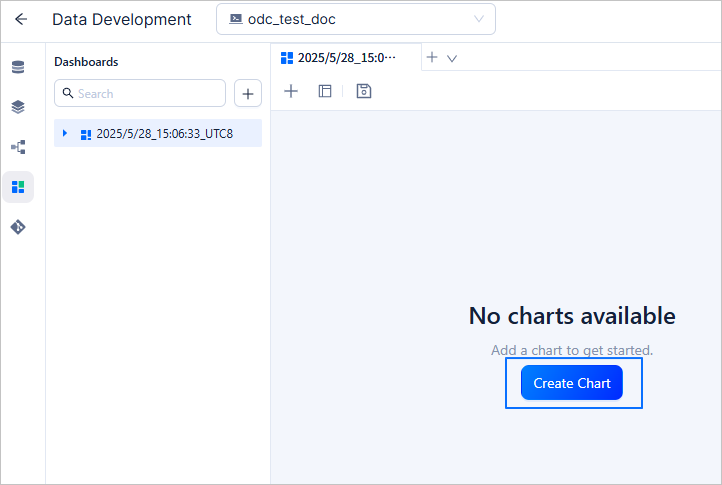This screenshot has height=485, width=722.
Task: Open a new tab with plus icon
Action: [x=432, y=58]
